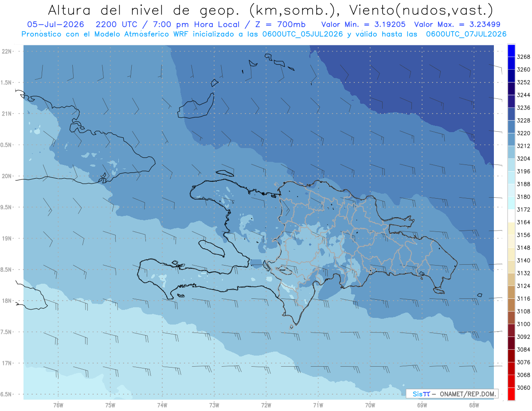Click the 18N latitude label
Screen dimensions: 532x411
tap(7, 301)
